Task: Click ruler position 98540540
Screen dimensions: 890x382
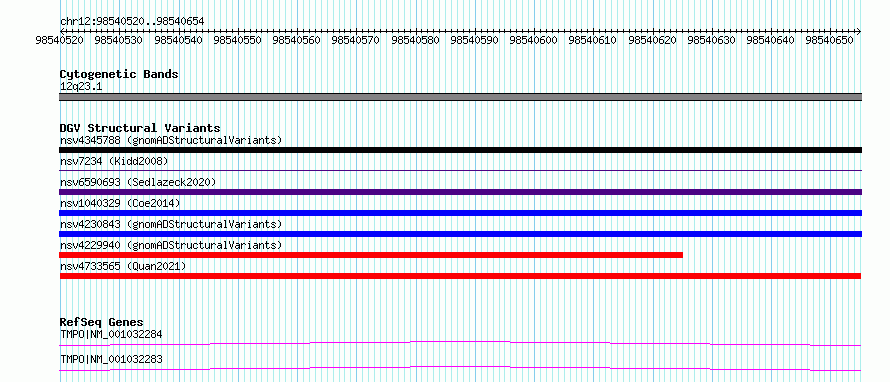Action: [x=178, y=40]
